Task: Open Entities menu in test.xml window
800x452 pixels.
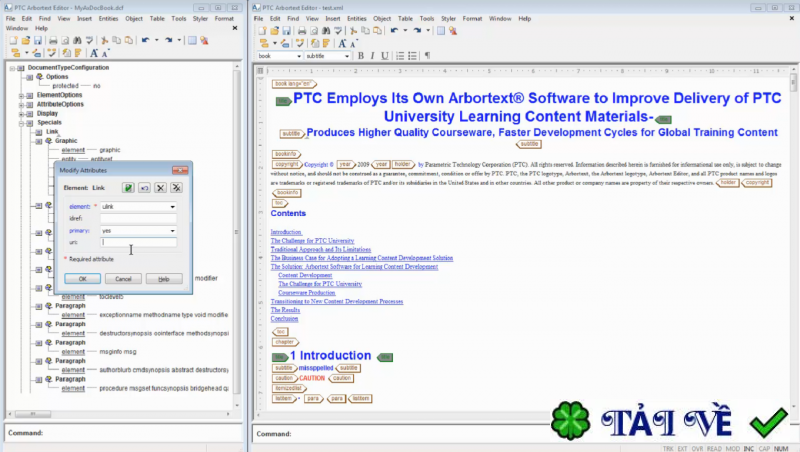Action: pyautogui.click(x=357, y=18)
